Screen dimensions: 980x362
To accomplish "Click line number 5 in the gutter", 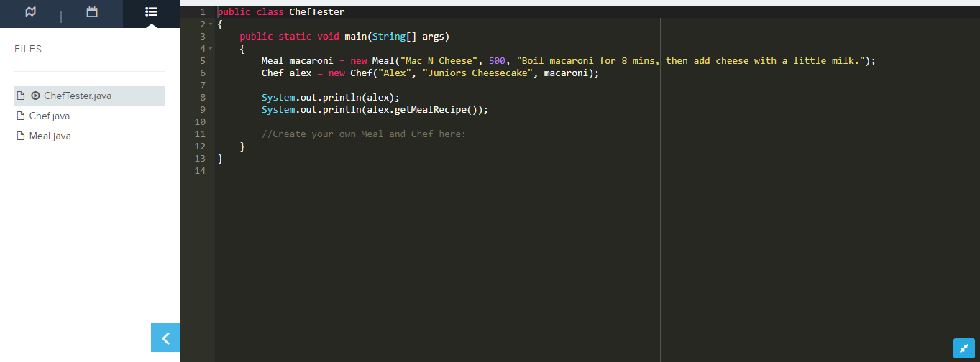I will [x=203, y=61].
